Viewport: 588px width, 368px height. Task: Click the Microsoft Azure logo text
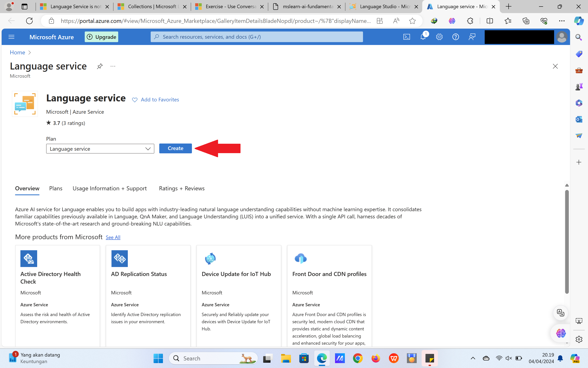(x=51, y=37)
